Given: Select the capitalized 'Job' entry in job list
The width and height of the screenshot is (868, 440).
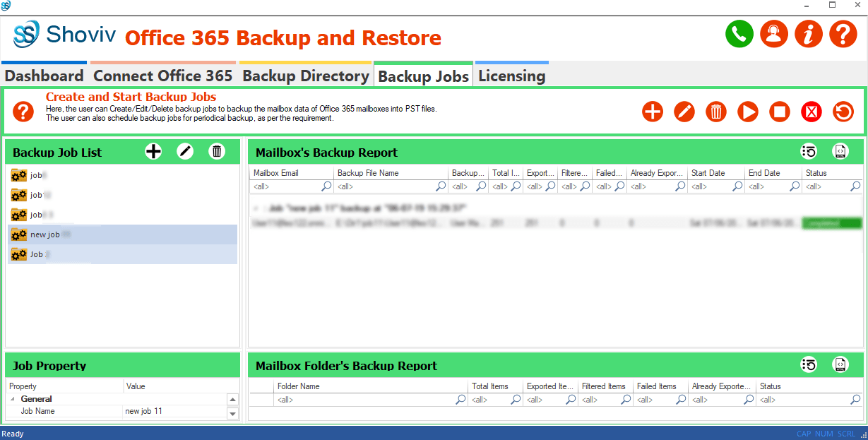Looking at the screenshot, I should (x=122, y=254).
